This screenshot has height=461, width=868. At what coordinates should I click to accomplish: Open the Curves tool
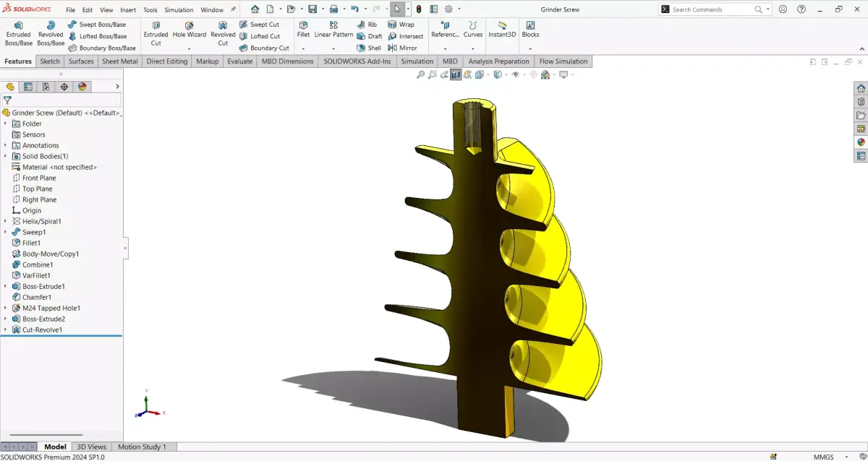pos(473,30)
